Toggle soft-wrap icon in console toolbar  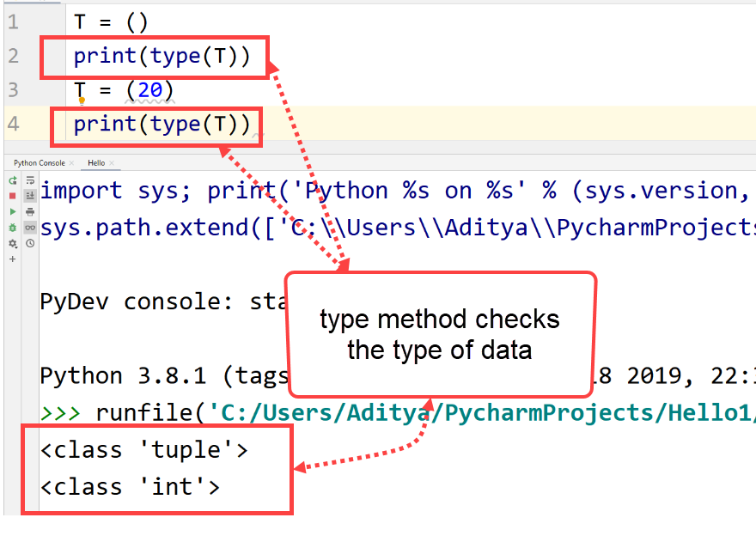[x=30, y=180]
